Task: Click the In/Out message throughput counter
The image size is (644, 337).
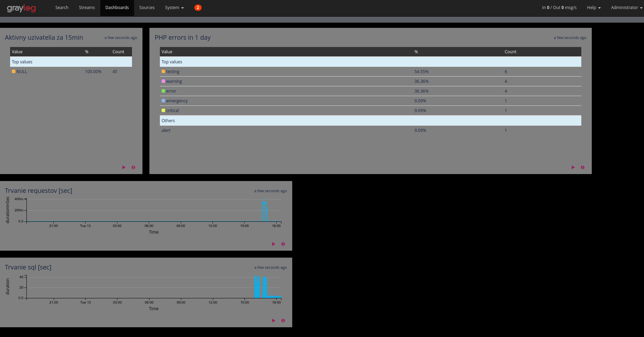Action: tap(559, 7)
